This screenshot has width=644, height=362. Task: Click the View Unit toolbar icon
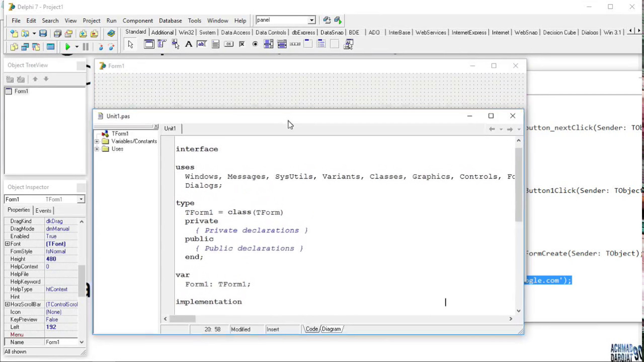[14, 47]
